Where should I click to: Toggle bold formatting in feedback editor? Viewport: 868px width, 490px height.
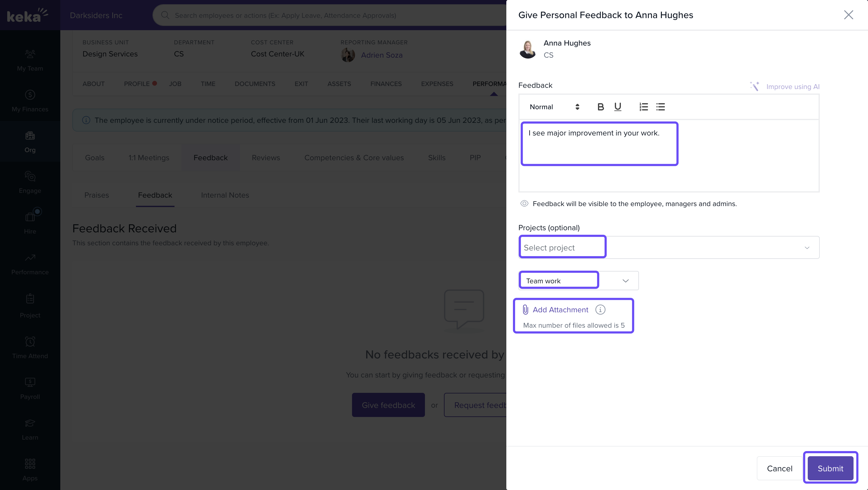pos(600,107)
